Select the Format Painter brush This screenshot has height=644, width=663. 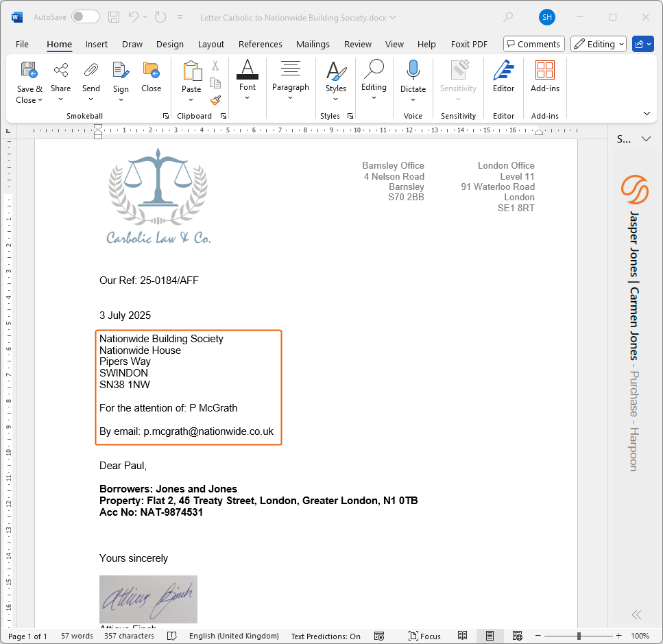[x=215, y=100]
